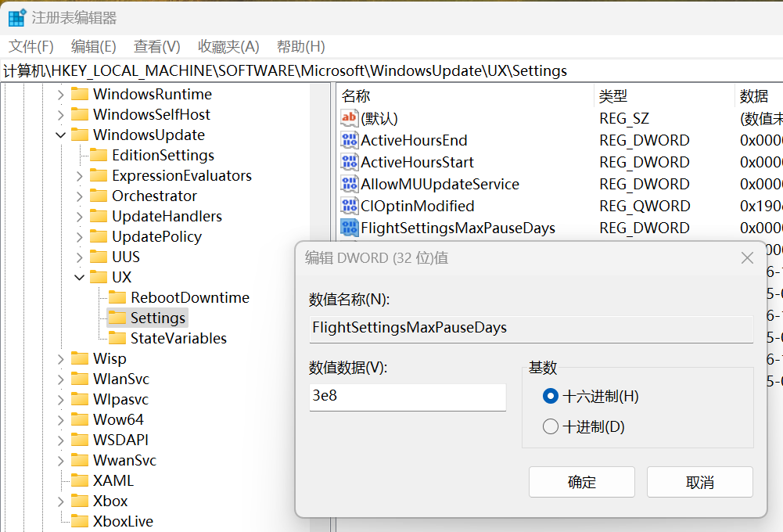Click the AllowMUUpdateService binary value icon
The image size is (783, 532).
point(349,185)
